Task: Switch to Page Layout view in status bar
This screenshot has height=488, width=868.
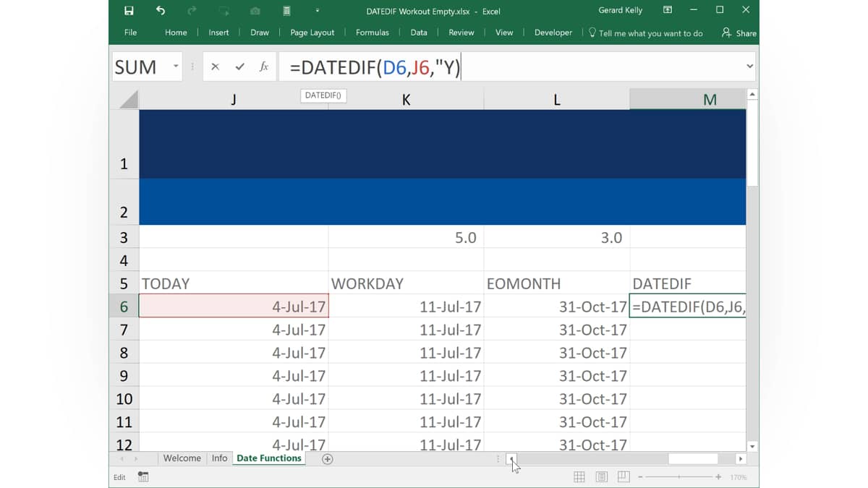Action: tap(602, 477)
